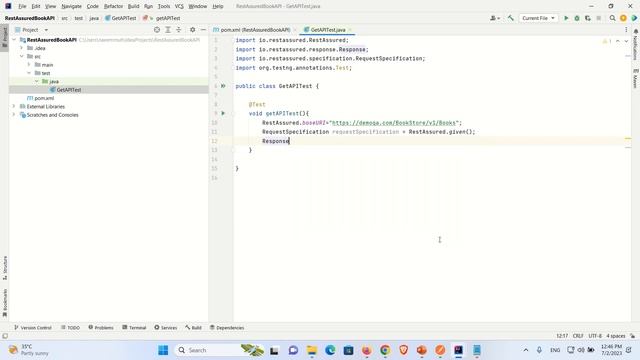Open the Build tool window
Viewport: 640px width, 360px height.
tap(193, 328)
